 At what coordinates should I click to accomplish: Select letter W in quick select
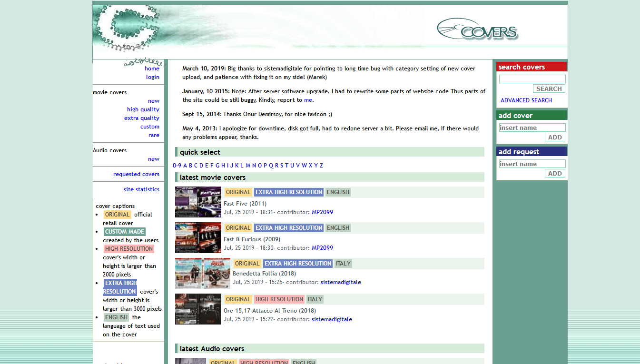(x=304, y=166)
